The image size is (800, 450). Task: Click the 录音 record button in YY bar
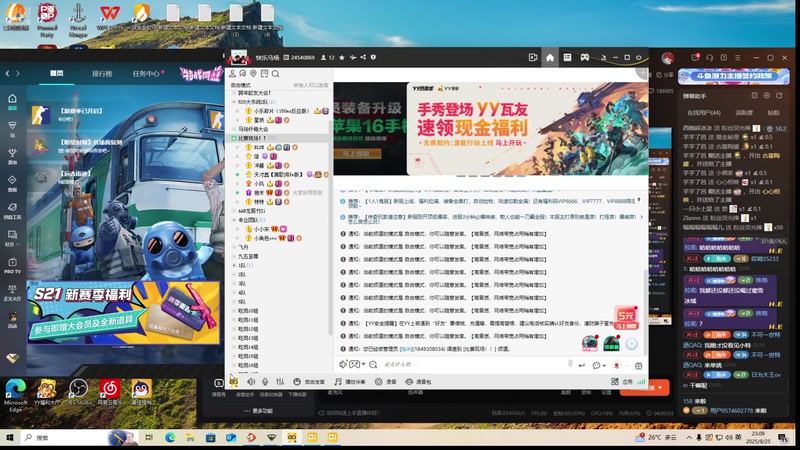[x=386, y=382]
